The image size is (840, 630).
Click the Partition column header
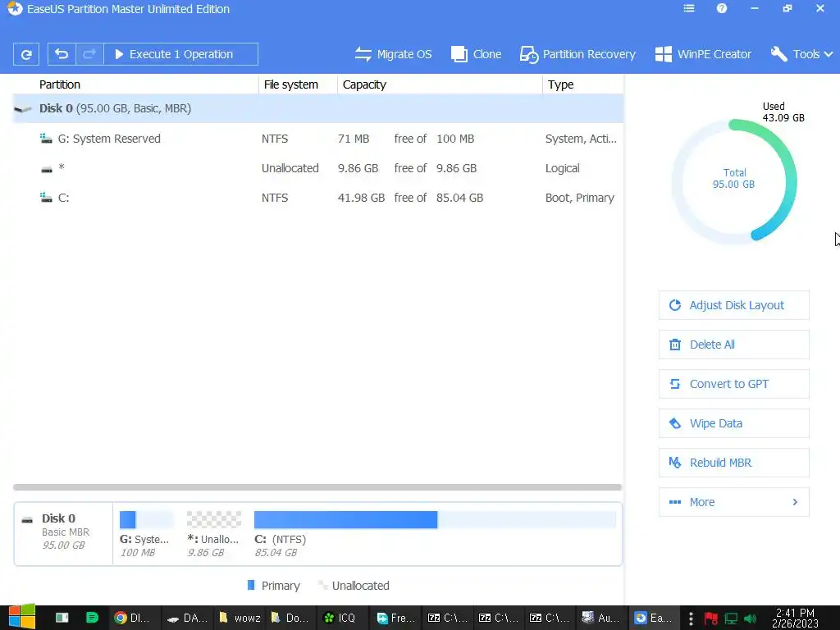pos(59,84)
